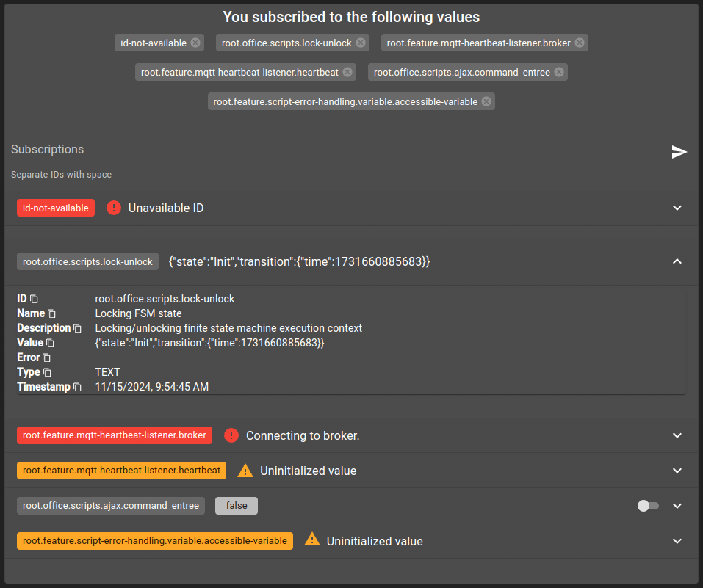The height and width of the screenshot is (588, 703).
Task: Expand the ajax.command_entree row
Action: (677, 506)
